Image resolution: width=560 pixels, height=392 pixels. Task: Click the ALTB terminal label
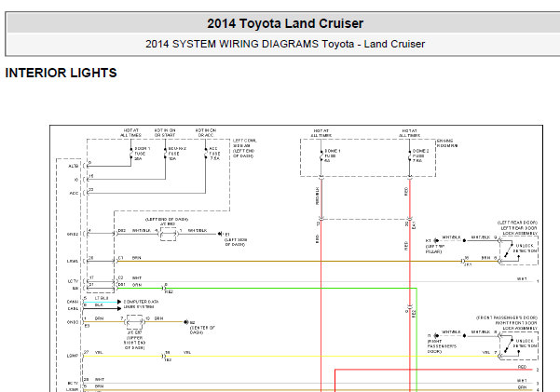74,167
